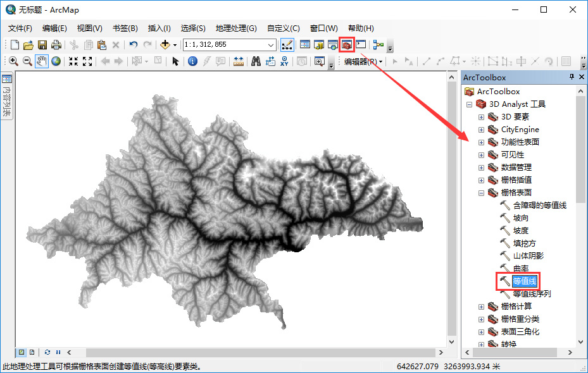Click the Full Extent globe icon
The height and width of the screenshot is (373, 588).
tap(56, 61)
